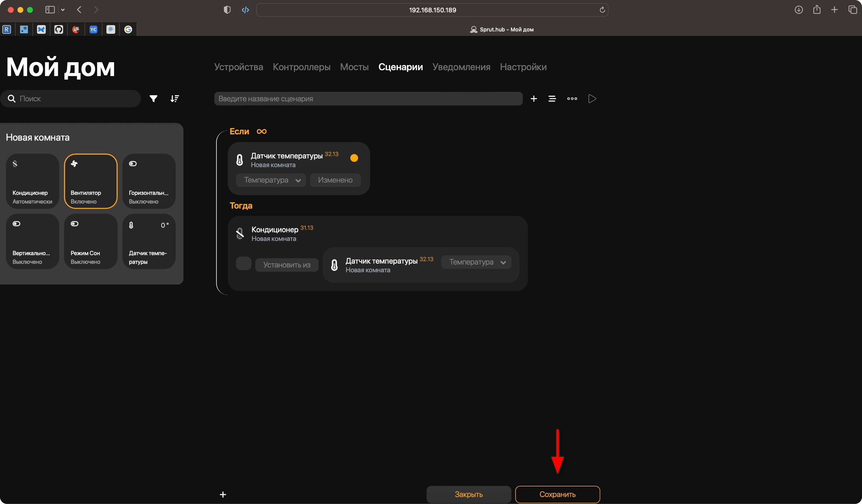The width and height of the screenshot is (862, 504).
Task: Open the Установить из action selector
Action: coord(287,265)
